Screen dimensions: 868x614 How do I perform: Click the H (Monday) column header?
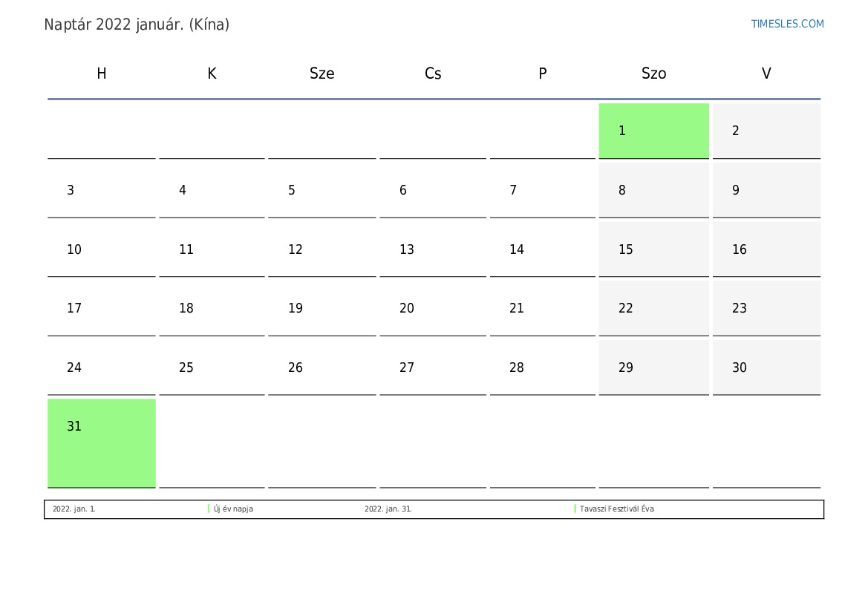[102, 74]
